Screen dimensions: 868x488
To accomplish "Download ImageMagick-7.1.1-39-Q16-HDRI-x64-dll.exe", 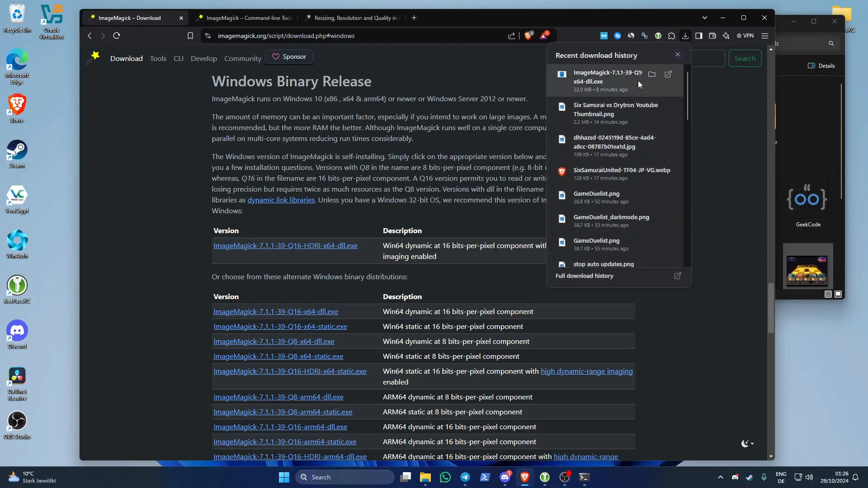I will point(285,245).
